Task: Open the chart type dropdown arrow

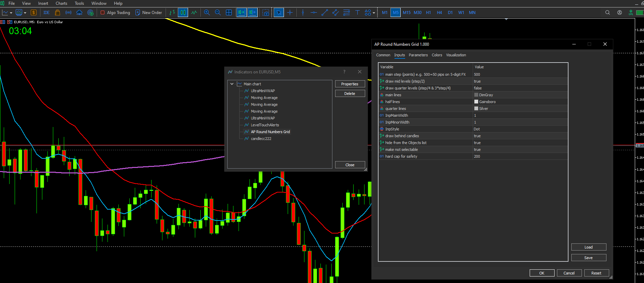Action: click(11, 13)
